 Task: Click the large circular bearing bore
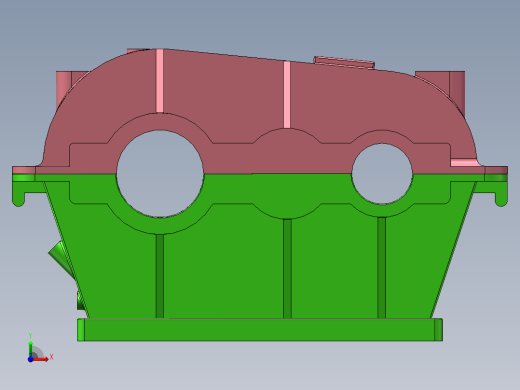coord(160,174)
